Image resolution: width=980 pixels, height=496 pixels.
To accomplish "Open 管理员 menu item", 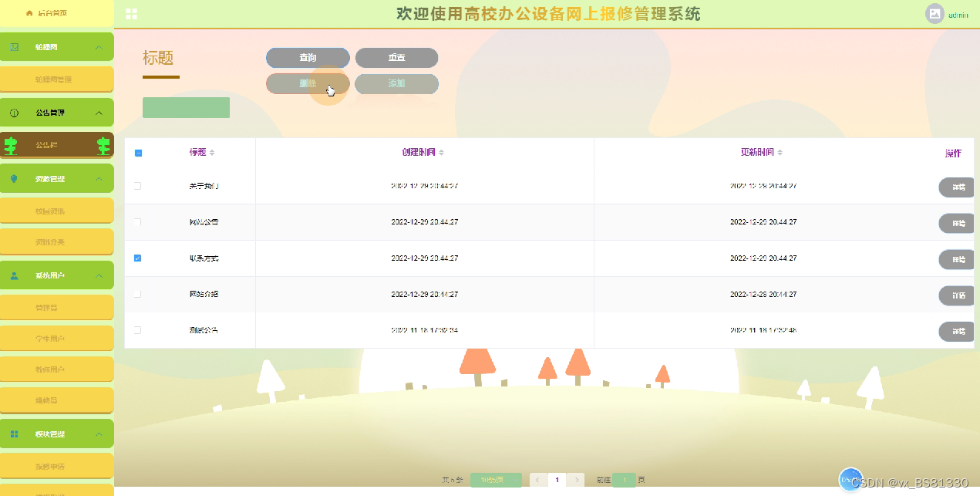I will coord(57,308).
